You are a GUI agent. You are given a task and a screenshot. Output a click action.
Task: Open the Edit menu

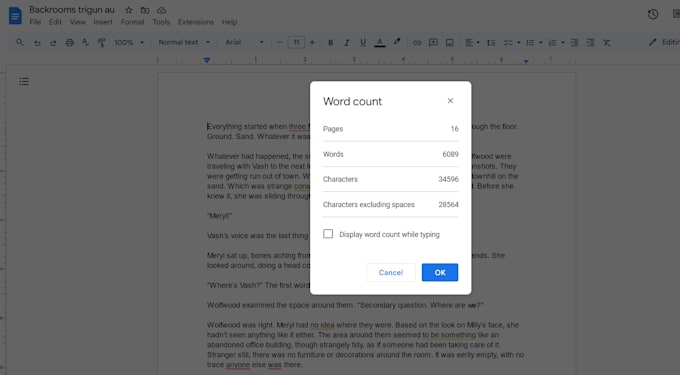[x=55, y=22]
